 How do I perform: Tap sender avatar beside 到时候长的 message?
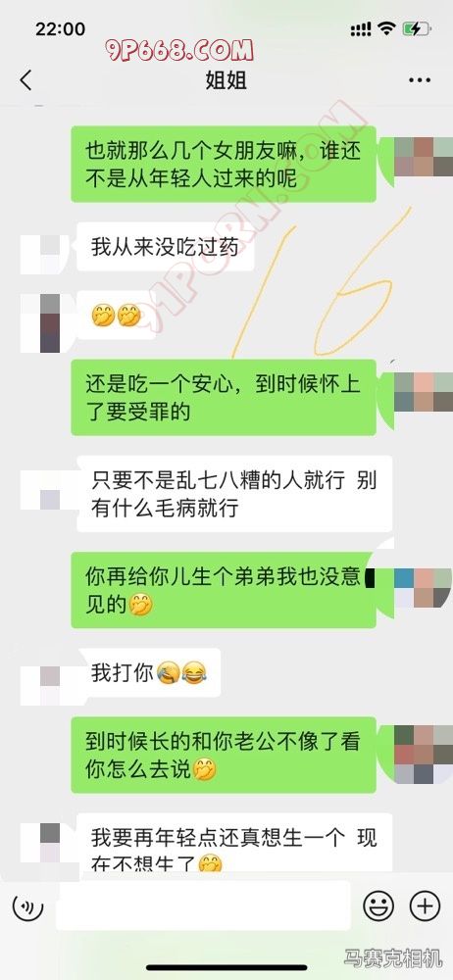pyautogui.click(x=424, y=755)
